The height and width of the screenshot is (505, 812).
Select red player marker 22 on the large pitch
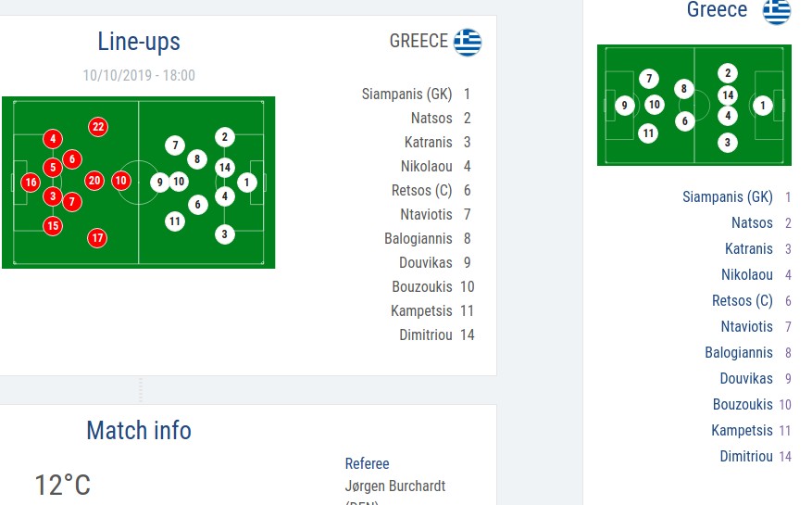[x=98, y=127]
